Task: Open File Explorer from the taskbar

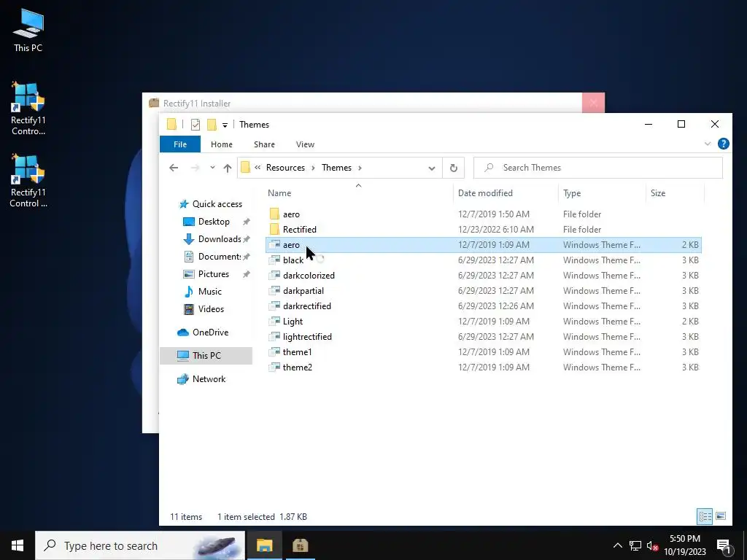Action: (264, 545)
